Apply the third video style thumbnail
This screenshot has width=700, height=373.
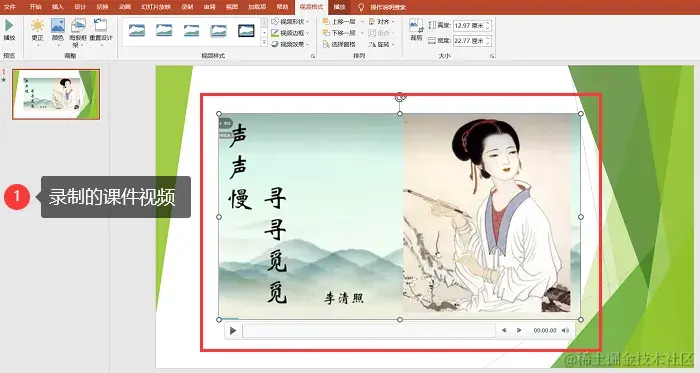192,30
